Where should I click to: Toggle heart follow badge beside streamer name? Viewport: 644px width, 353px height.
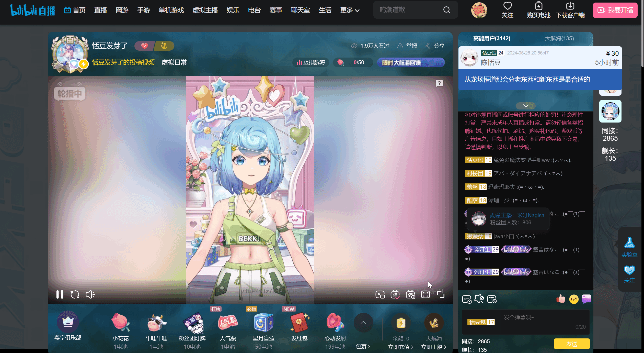[144, 46]
